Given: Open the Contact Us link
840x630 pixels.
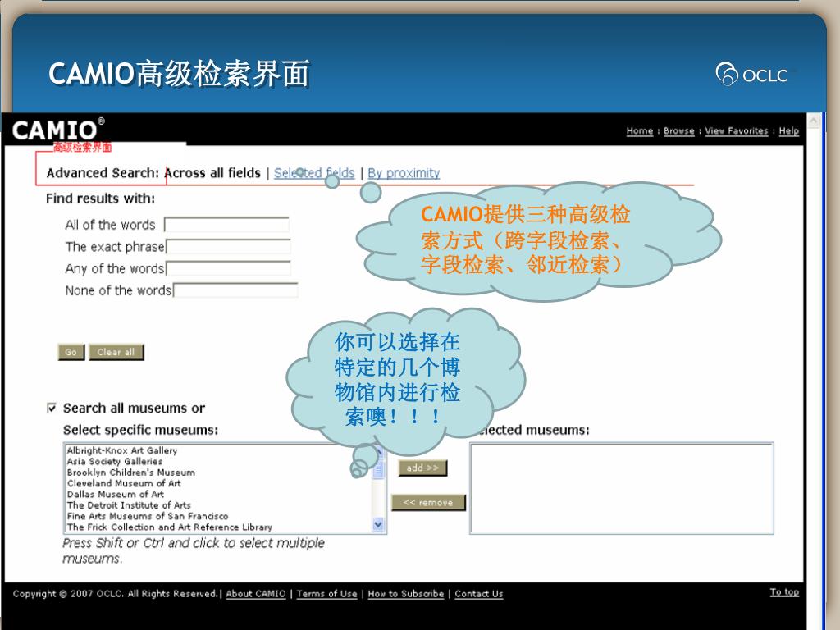Looking at the screenshot, I should coord(479,594).
